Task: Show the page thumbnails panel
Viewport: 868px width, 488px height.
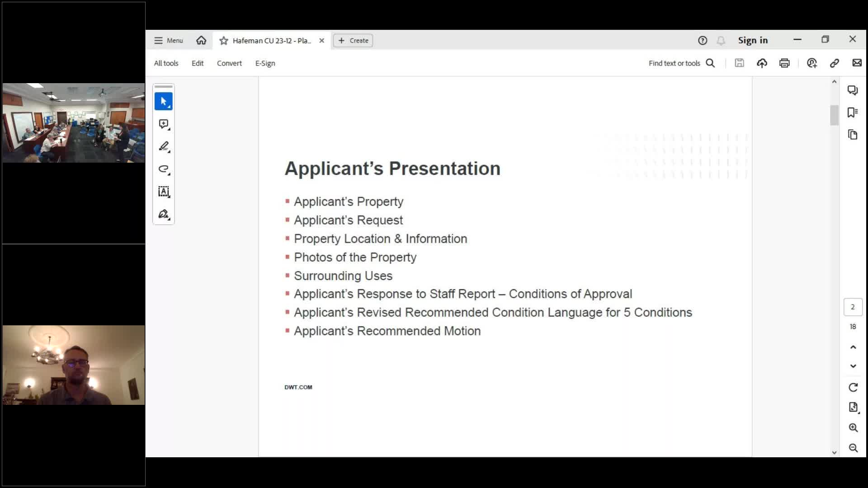Action: [853, 135]
